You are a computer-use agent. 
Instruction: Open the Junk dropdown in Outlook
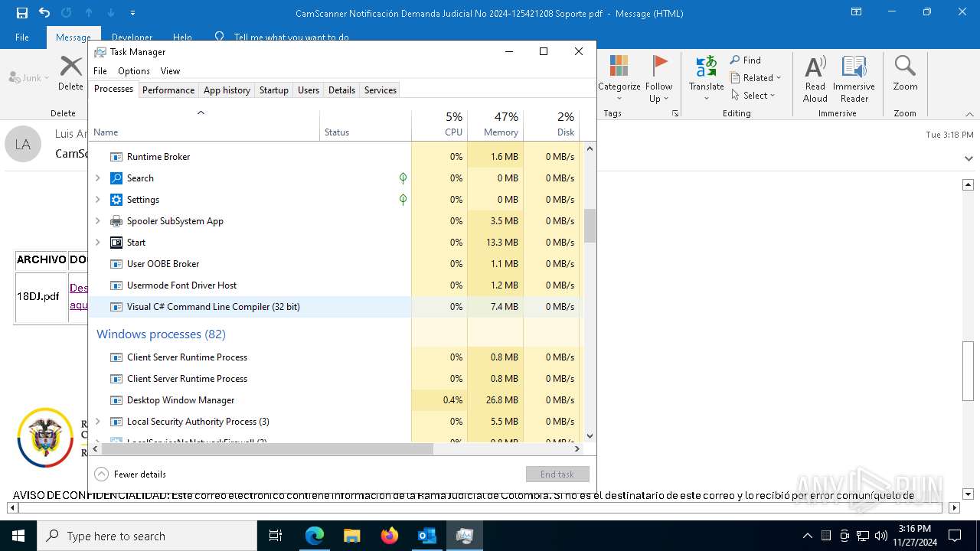coord(29,78)
